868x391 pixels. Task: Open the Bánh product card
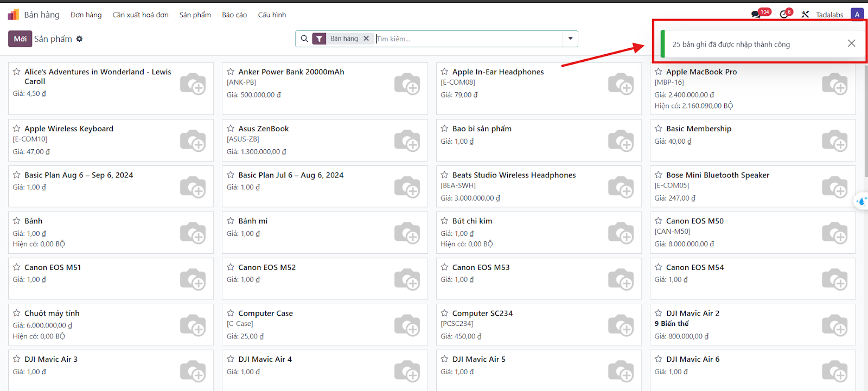point(111,233)
